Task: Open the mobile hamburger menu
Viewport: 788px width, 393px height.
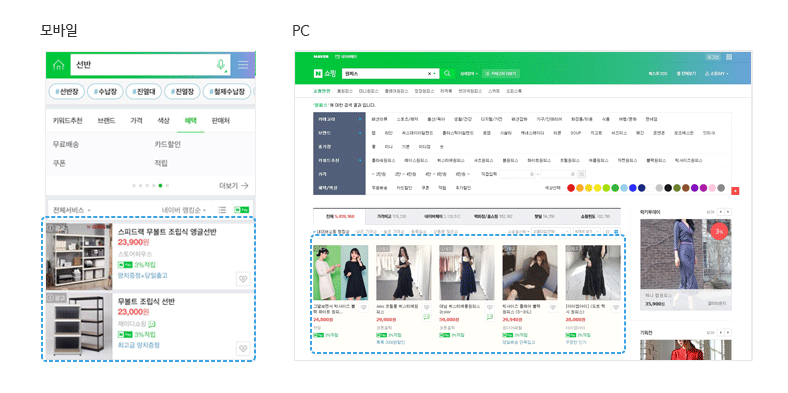Action: coord(243,64)
